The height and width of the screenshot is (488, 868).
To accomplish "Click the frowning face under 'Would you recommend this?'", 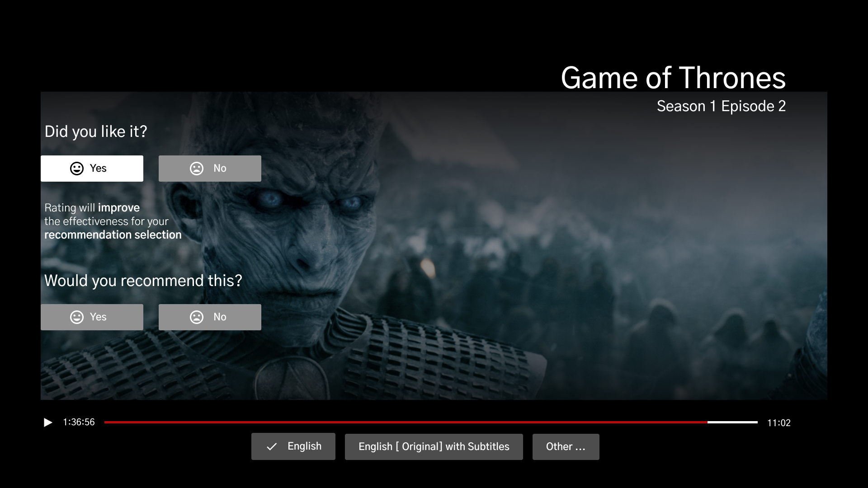I will (x=197, y=317).
